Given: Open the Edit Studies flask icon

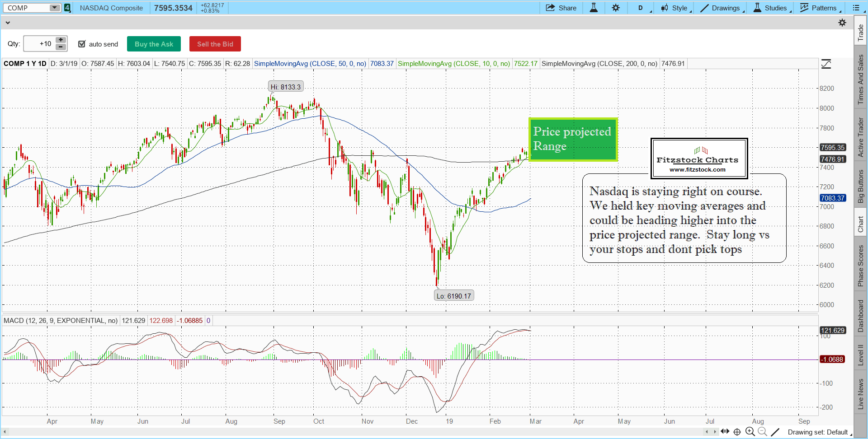Looking at the screenshot, I should pyautogui.click(x=594, y=8).
